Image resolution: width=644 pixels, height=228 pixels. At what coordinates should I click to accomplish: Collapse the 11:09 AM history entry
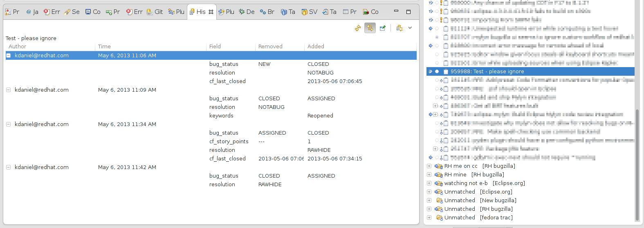point(8,90)
